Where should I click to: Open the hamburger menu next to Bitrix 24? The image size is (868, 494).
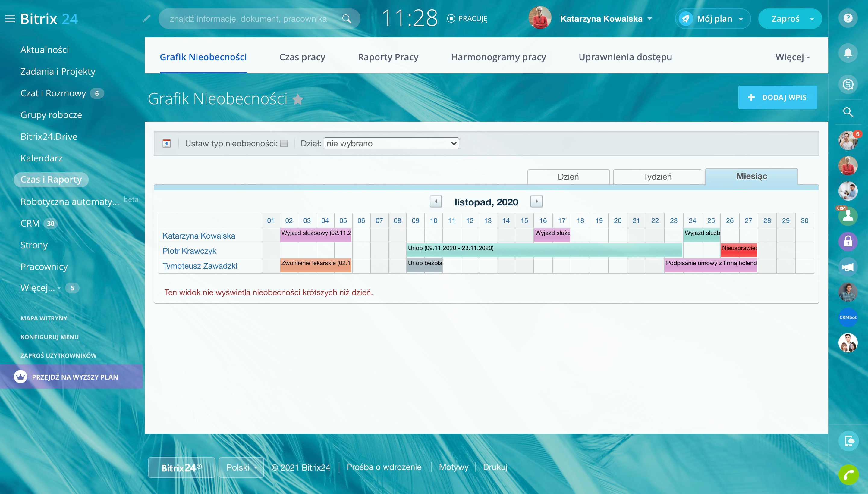coord(10,19)
